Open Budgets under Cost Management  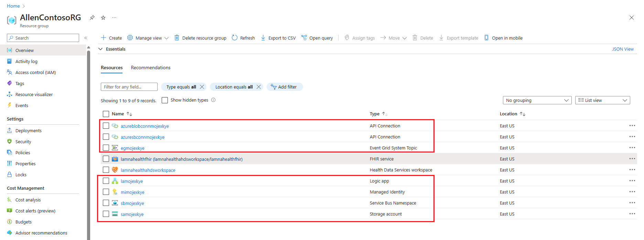(23, 222)
